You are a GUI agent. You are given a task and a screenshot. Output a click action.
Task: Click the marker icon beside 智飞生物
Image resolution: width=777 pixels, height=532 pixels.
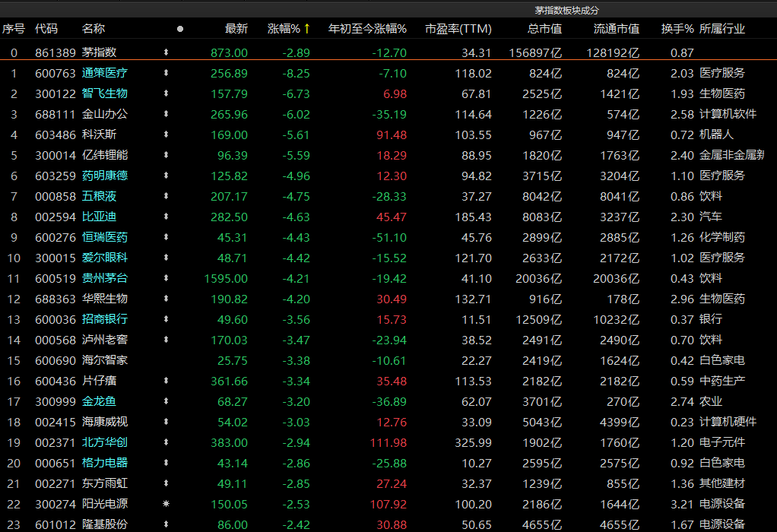click(166, 93)
